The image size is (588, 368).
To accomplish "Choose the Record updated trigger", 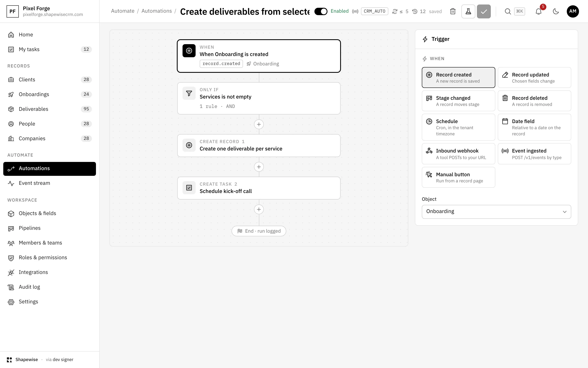I will coord(534,77).
